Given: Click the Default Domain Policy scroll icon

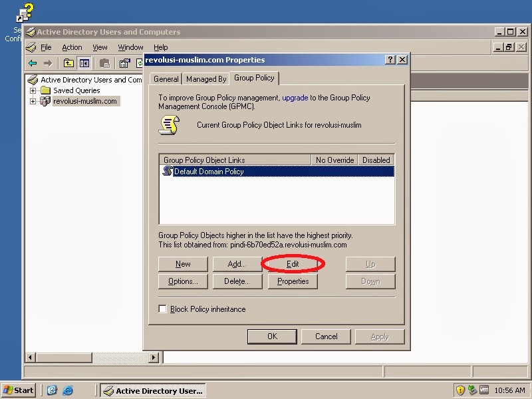Looking at the screenshot, I should pos(168,171).
